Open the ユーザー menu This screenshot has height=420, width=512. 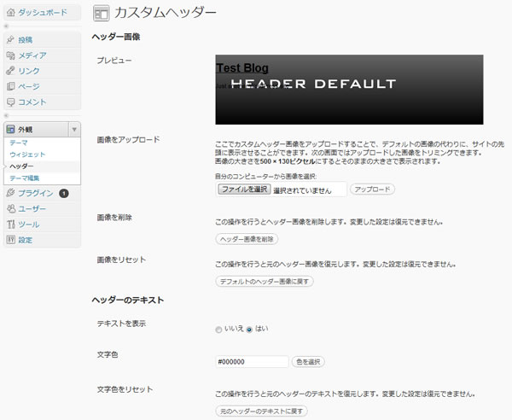coord(32,208)
